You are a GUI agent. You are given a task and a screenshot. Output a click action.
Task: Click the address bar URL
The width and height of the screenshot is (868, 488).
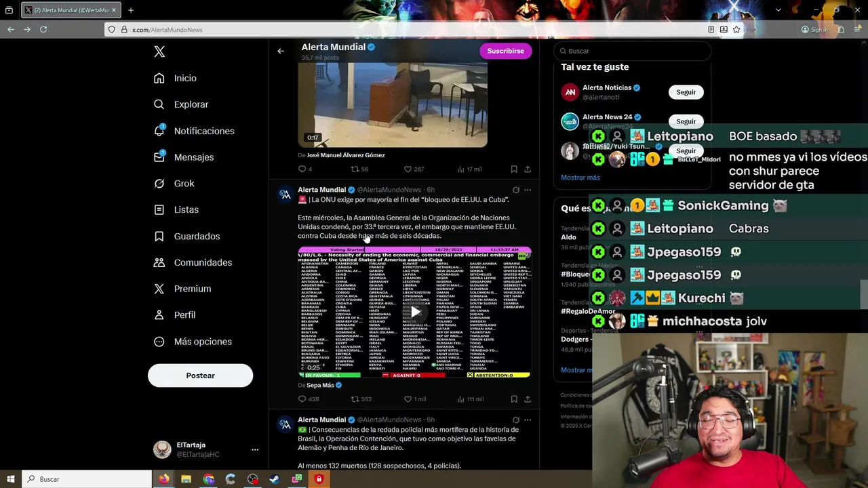click(167, 30)
